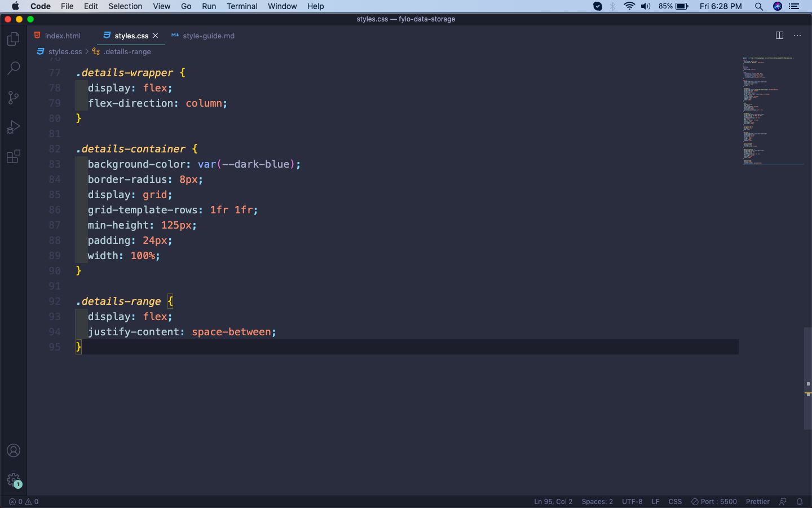Viewport: 812px width, 508px height.
Task: Place cursor on .details-container selector
Action: [131, 149]
